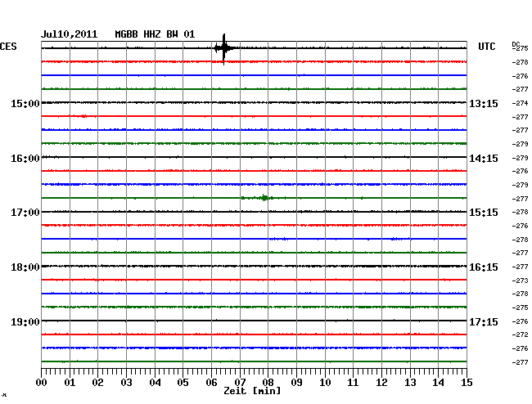Pick minute tick label 15
The width and height of the screenshot is (532, 404).
(x=467, y=383)
